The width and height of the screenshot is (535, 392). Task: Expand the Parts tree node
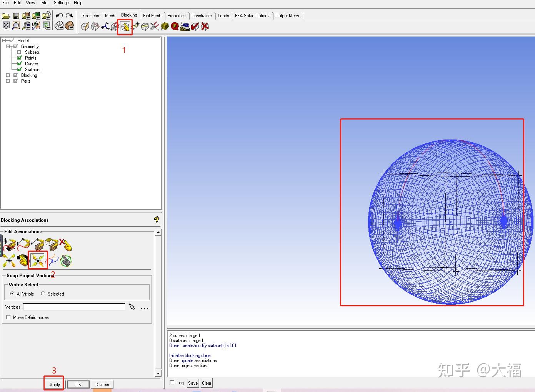(8, 81)
